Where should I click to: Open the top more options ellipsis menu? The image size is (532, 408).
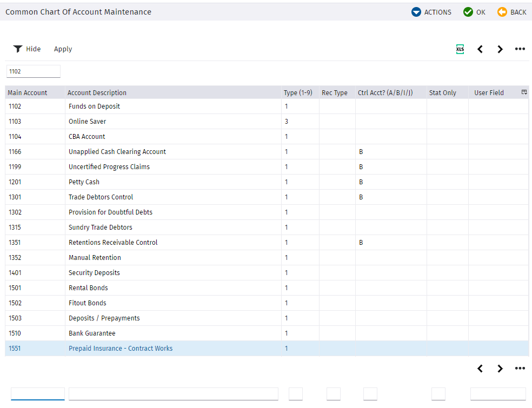(x=520, y=49)
